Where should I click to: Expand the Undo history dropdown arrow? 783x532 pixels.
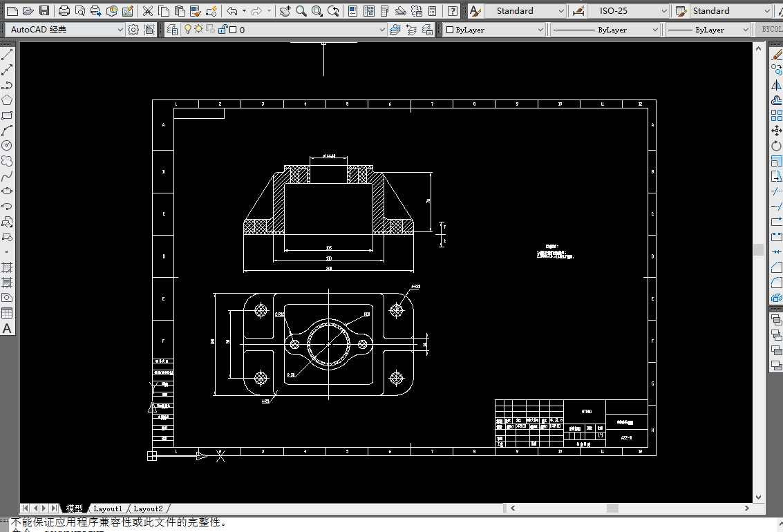tap(244, 10)
